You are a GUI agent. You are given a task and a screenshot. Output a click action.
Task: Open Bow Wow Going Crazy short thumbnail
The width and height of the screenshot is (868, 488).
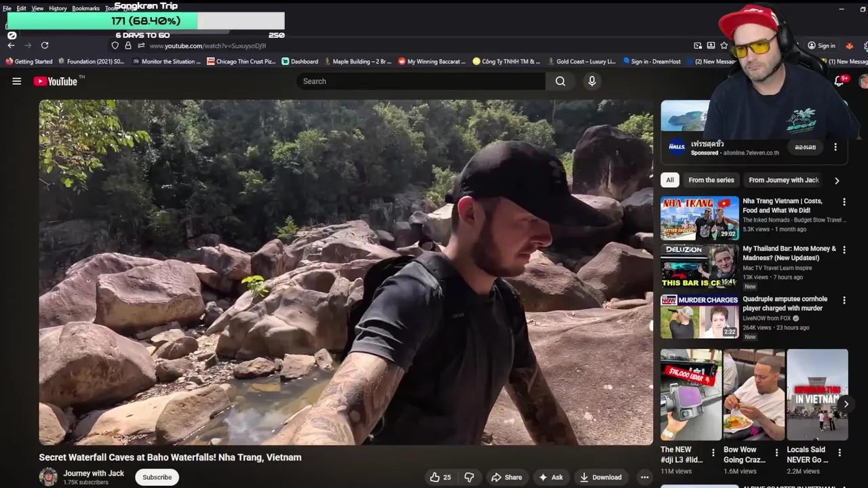(754, 394)
